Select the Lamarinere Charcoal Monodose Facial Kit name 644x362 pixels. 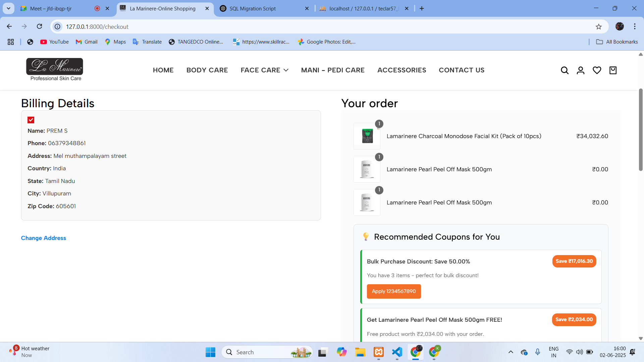click(x=464, y=136)
